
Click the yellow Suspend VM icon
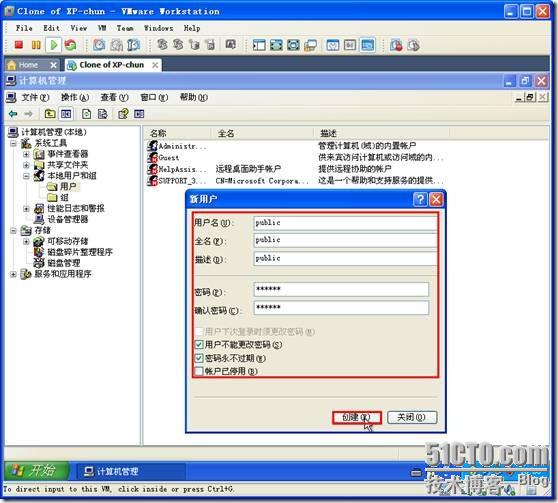36,45
